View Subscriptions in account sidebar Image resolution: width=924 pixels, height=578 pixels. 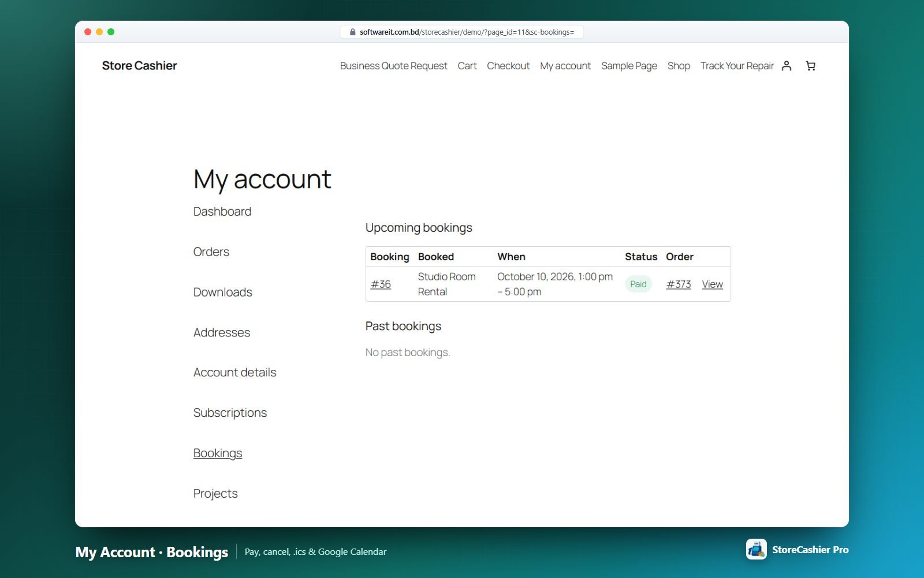pyautogui.click(x=230, y=413)
